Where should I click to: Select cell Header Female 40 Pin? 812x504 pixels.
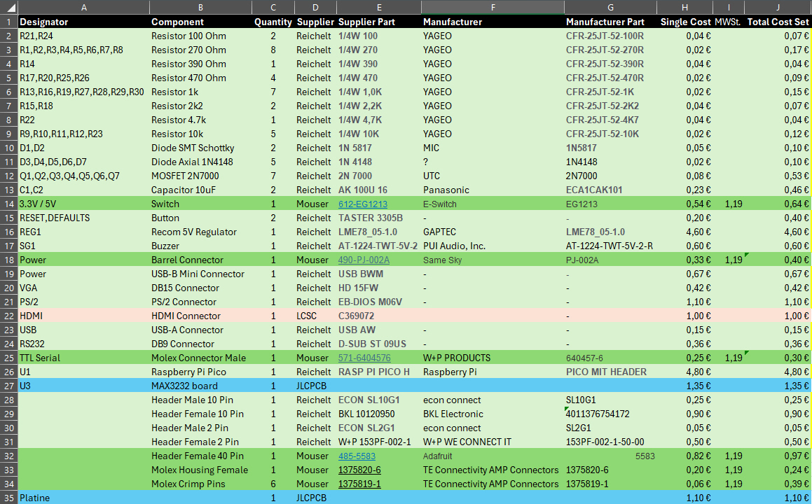(200, 456)
